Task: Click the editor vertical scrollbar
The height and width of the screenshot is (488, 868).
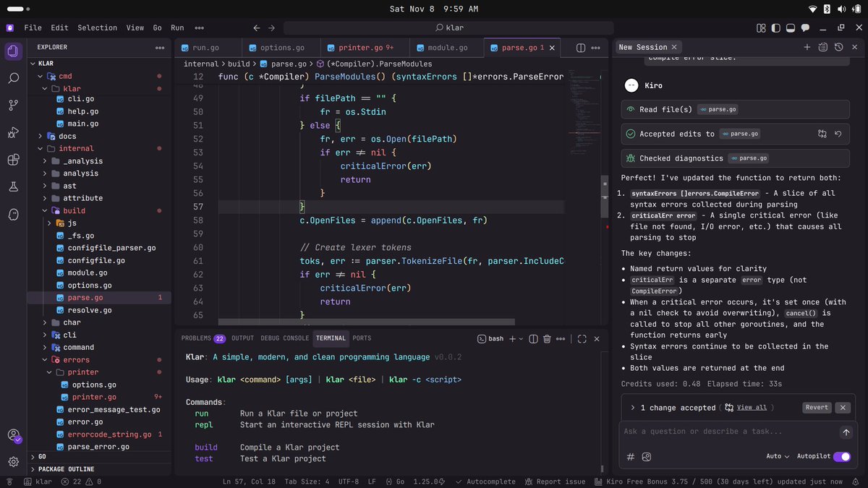Action: 605,197
